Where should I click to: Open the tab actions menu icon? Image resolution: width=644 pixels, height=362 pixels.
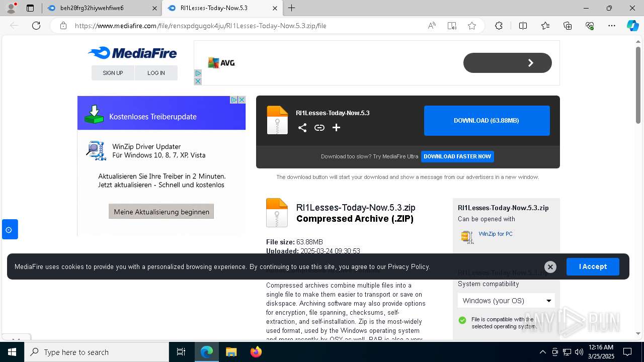tap(30, 8)
